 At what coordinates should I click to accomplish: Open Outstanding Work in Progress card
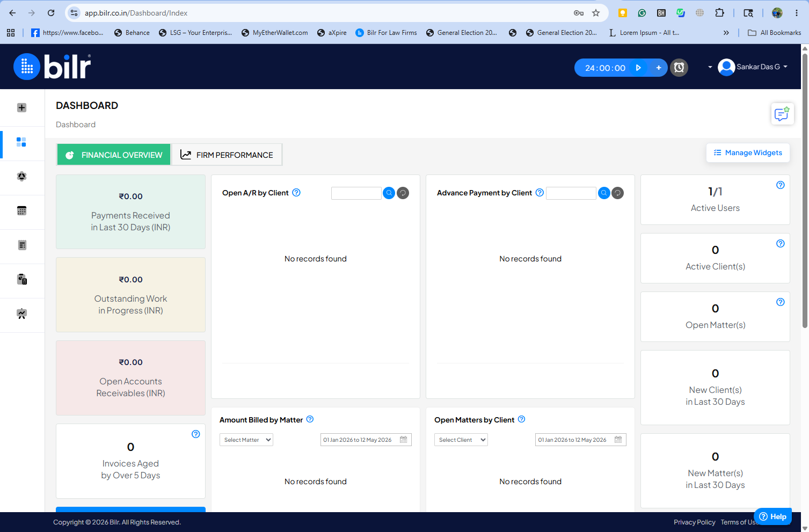130,295
